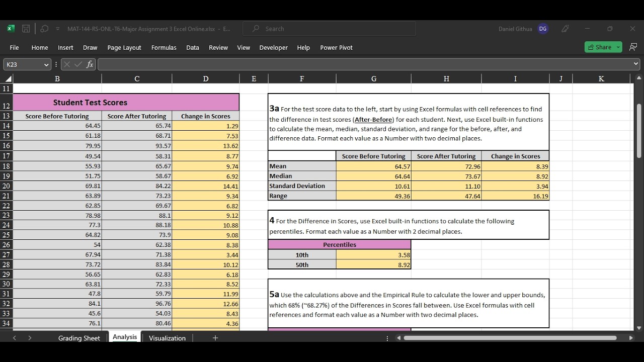Select column B header
The height and width of the screenshot is (362, 644).
[57, 78]
